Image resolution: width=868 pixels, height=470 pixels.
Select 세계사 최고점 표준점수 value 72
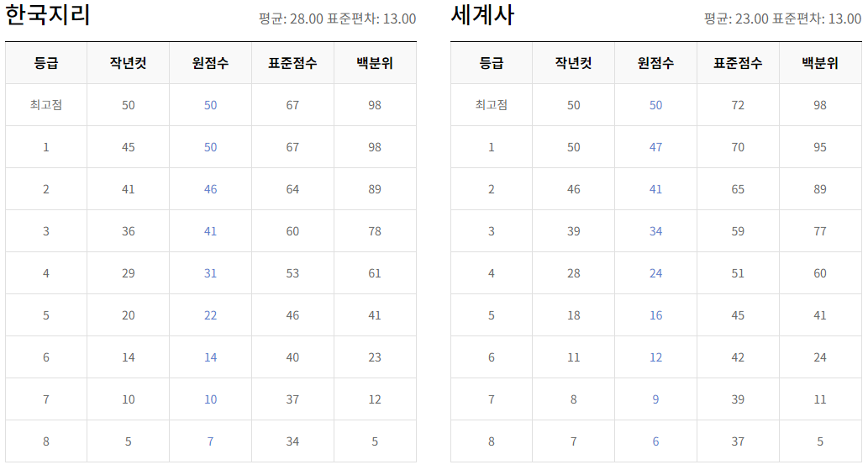coord(738,105)
